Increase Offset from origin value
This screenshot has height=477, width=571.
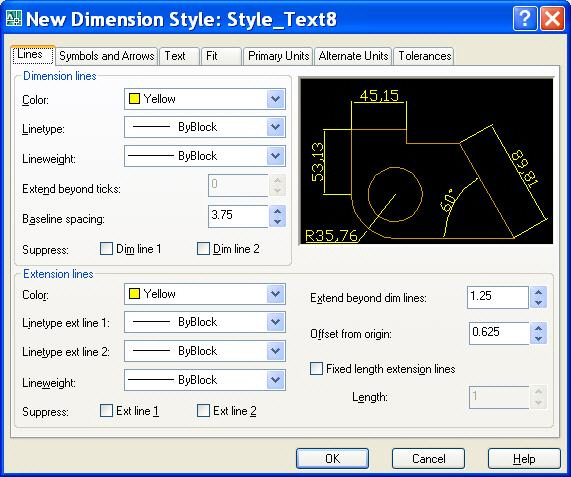538,328
